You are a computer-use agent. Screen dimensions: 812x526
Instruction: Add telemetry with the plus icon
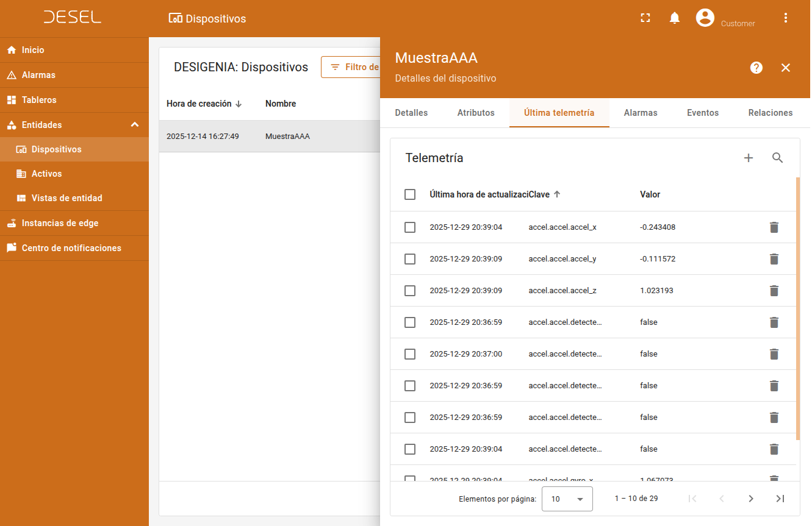pos(749,158)
